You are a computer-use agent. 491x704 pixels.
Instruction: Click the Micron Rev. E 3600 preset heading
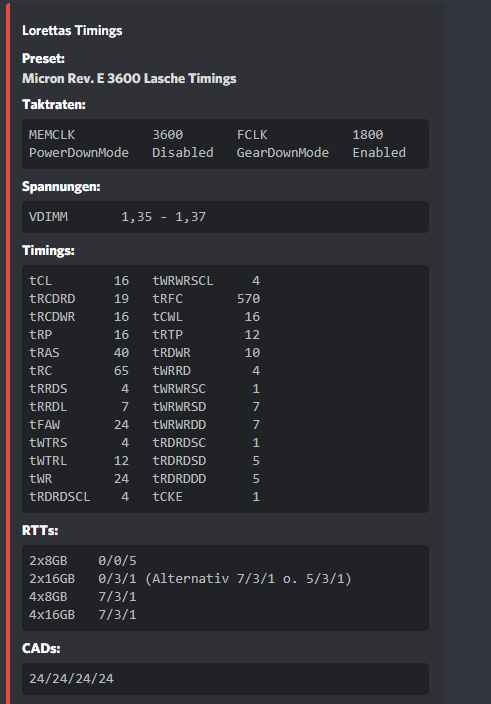tap(129, 79)
